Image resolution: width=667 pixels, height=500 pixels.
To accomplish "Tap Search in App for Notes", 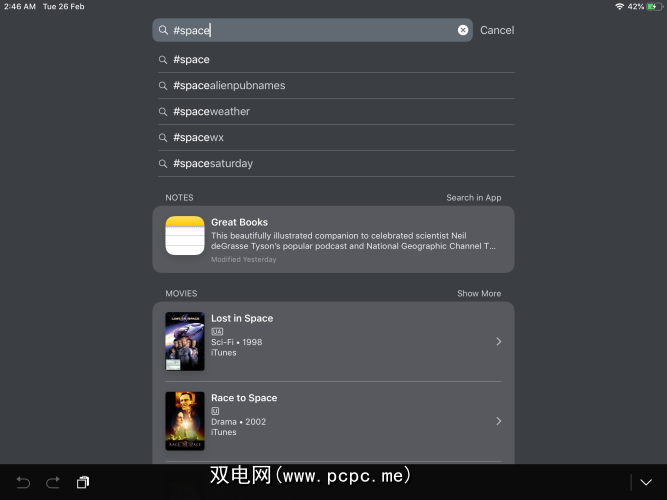I will (x=474, y=198).
